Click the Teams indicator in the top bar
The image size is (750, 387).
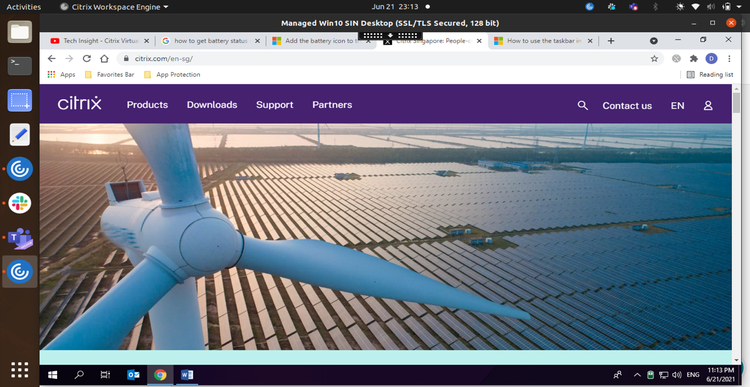tap(634, 7)
